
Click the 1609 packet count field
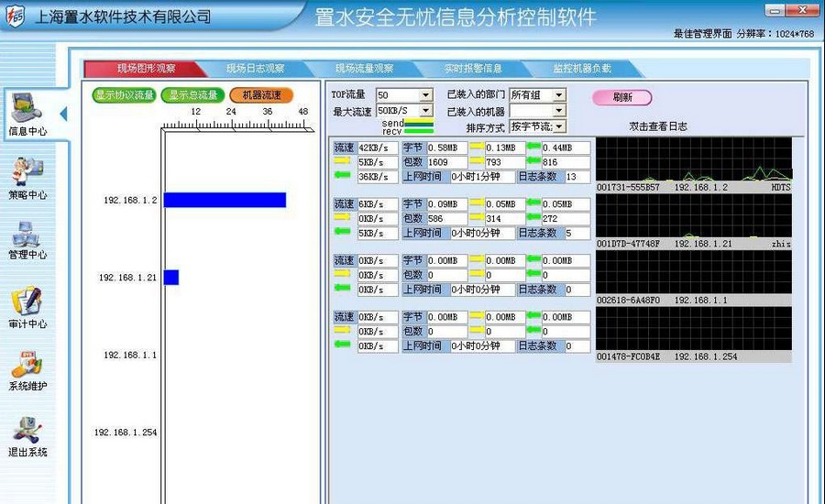446,162
